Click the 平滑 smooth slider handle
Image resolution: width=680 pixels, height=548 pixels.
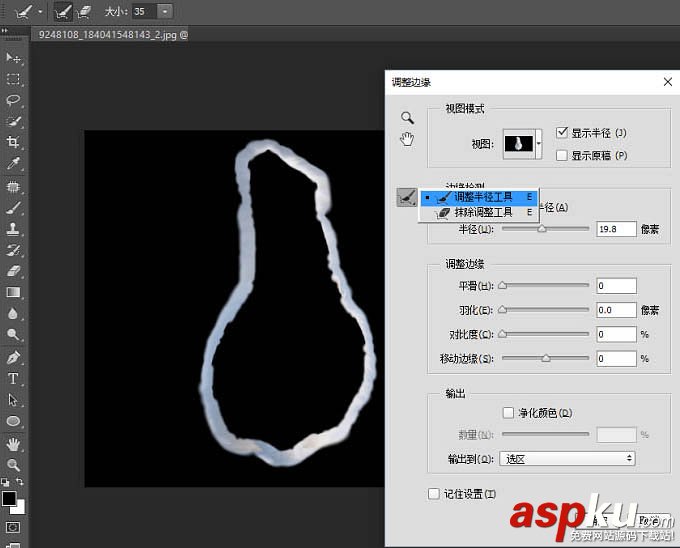[x=502, y=286]
